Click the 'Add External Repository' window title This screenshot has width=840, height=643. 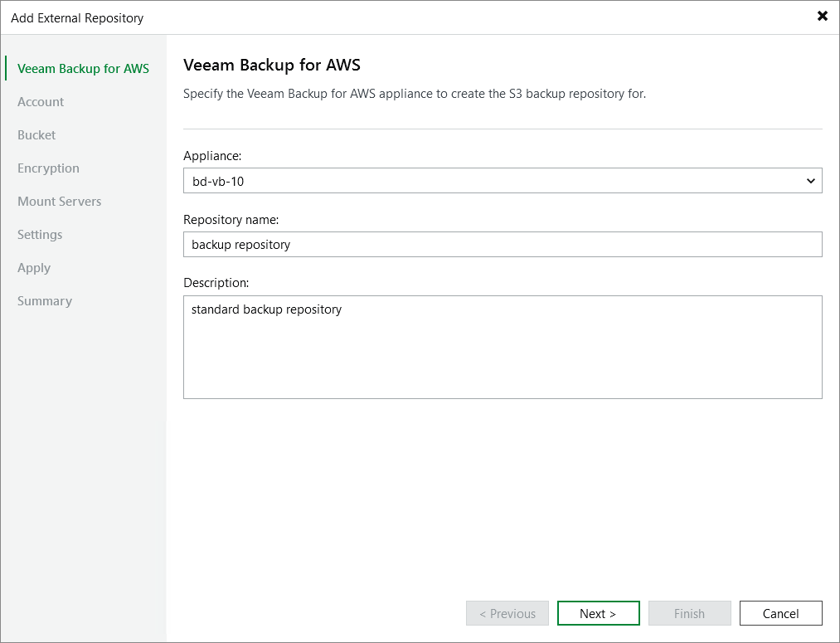[x=77, y=18]
